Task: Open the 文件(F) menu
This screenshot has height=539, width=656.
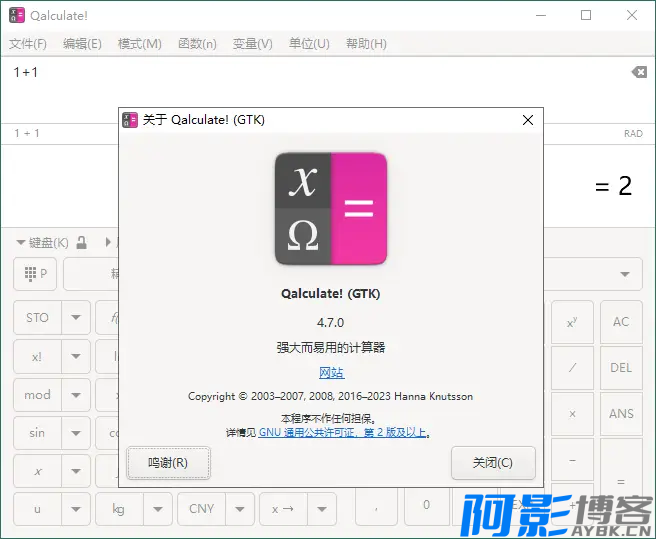Action: pyautogui.click(x=28, y=44)
